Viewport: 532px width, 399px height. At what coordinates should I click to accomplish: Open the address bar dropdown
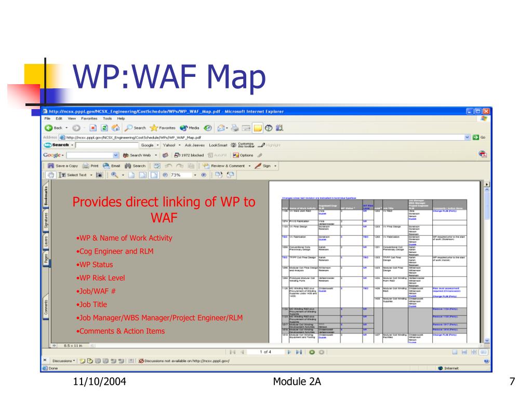tap(467, 137)
